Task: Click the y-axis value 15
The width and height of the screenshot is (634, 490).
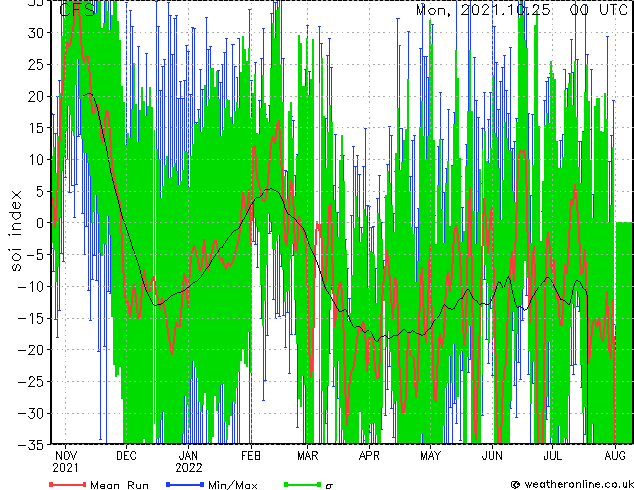Action: coord(35,128)
